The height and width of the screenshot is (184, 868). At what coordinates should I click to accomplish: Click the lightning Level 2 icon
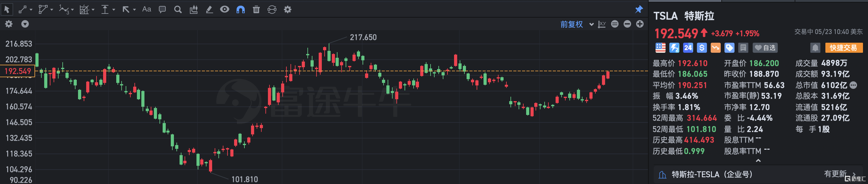[674, 48]
